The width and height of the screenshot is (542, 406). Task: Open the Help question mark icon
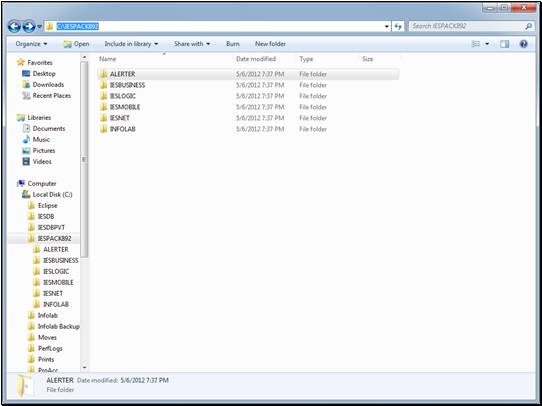click(524, 44)
